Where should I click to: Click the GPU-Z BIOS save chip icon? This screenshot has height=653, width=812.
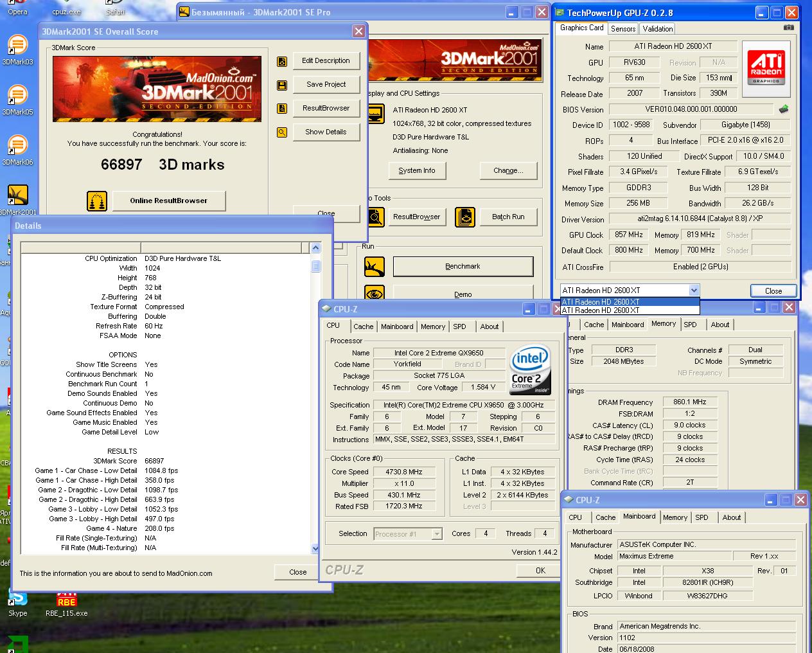click(x=784, y=109)
